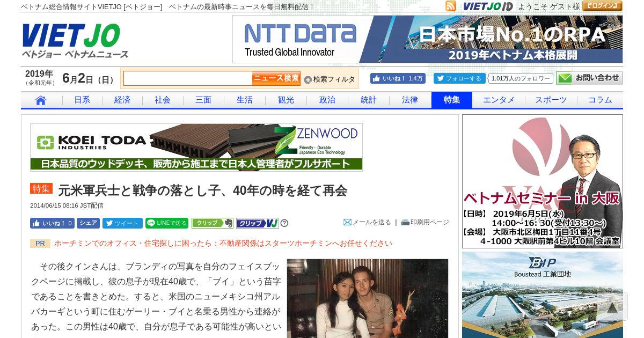
Task: Click the orange 特集 category label
Action: 41,189
